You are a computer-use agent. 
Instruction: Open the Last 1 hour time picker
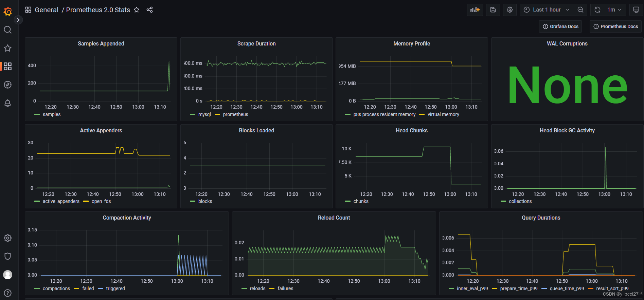547,10
